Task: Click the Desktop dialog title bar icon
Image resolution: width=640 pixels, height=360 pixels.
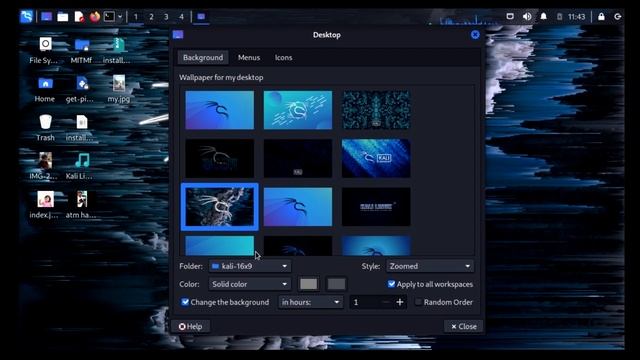Action: pos(178,35)
